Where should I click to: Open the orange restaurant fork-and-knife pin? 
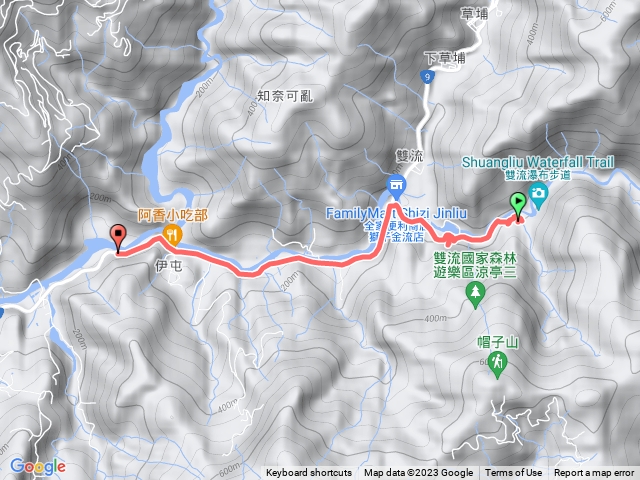[172, 236]
